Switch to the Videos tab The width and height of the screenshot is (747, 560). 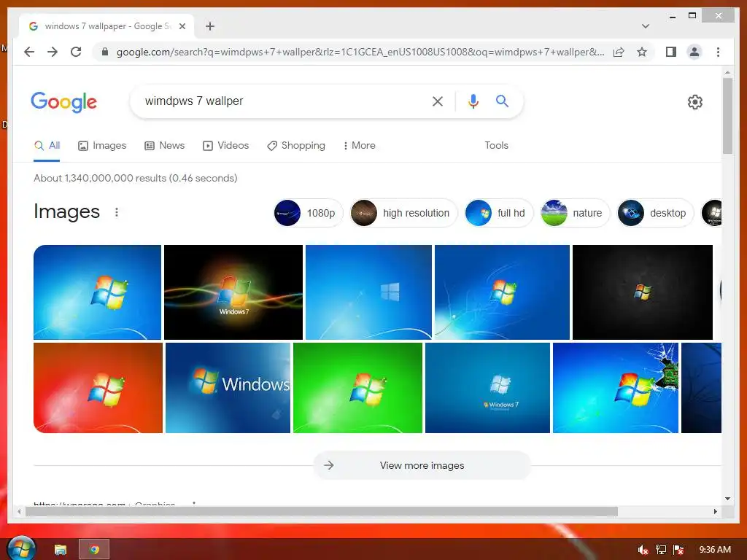point(225,146)
